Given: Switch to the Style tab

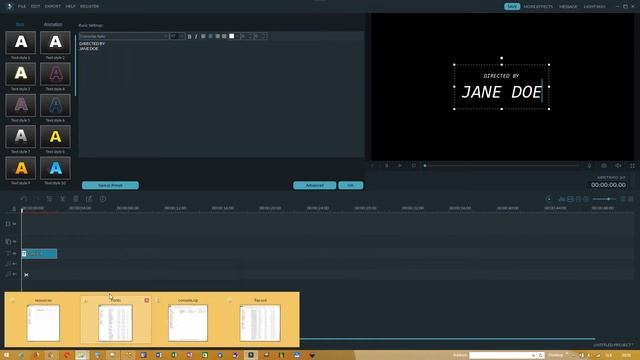Looking at the screenshot, I should (20, 24).
